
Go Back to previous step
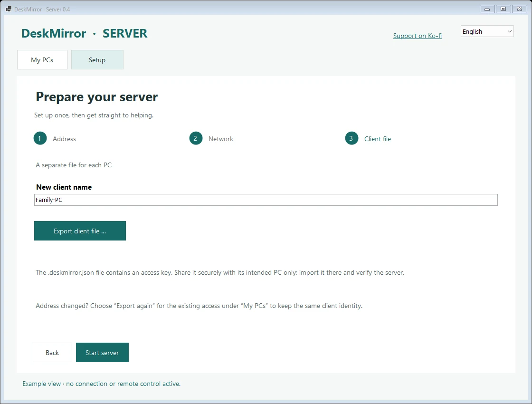click(x=52, y=352)
